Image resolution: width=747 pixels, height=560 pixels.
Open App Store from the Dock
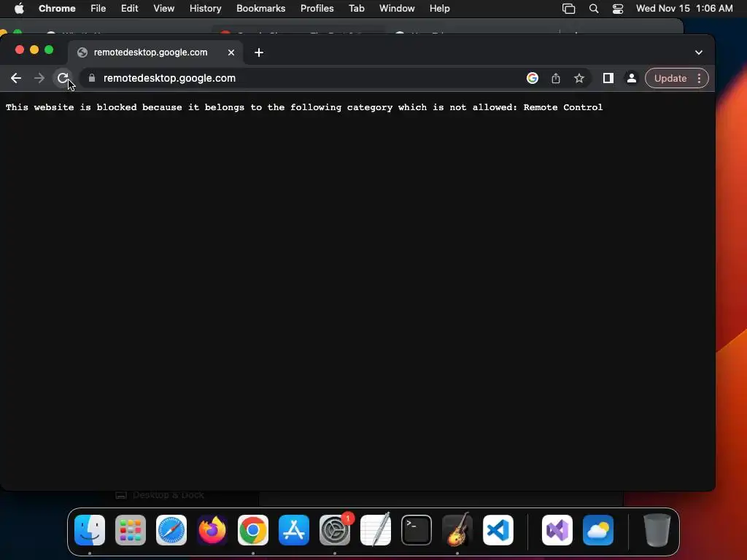point(294,530)
